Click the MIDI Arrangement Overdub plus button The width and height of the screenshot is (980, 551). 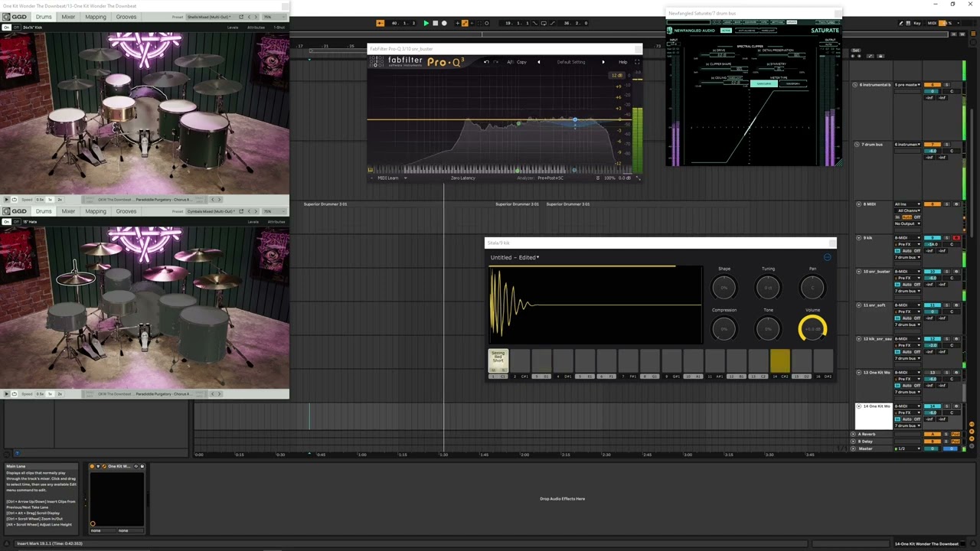click(456, 23)
